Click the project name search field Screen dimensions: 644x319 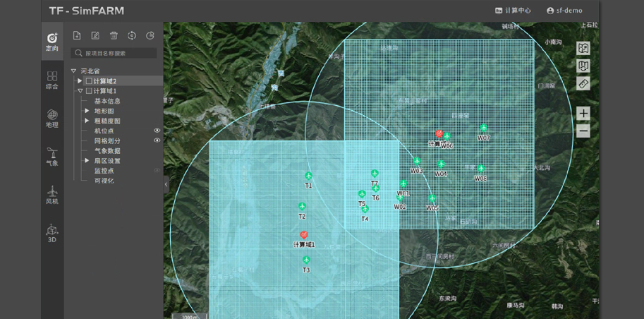pos(114,53)
